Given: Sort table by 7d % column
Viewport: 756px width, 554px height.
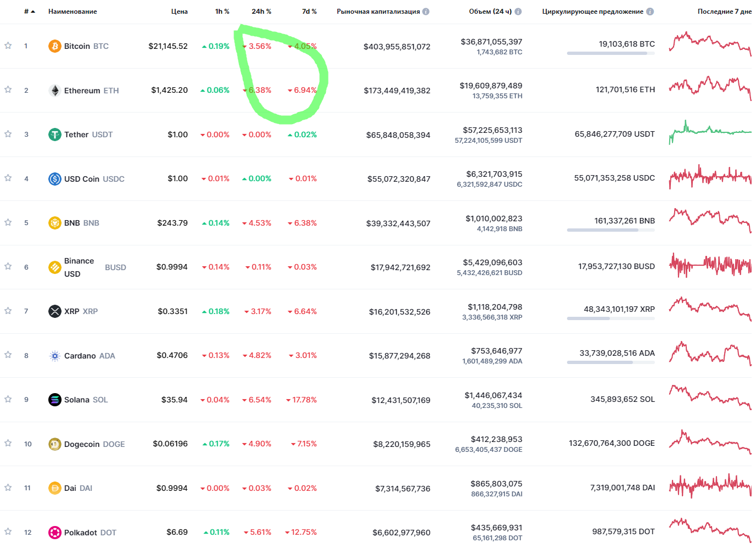Looking at the screenshot, I should tap(309, 12).
